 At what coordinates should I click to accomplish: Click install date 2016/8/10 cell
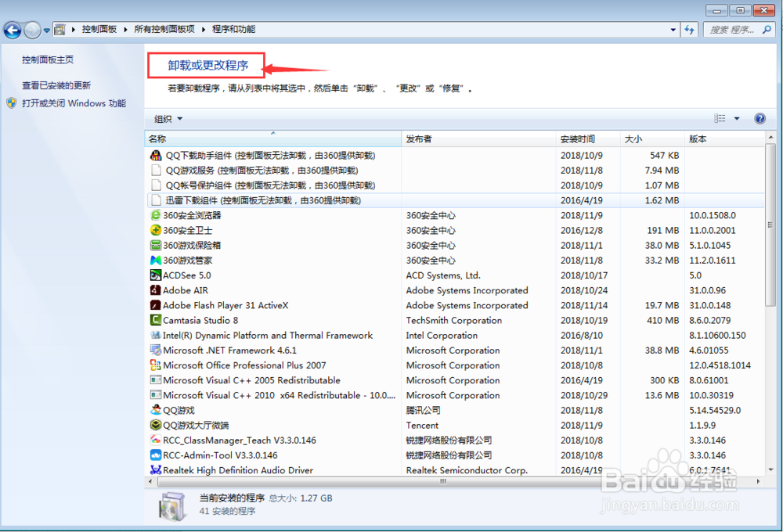point(581,336)
